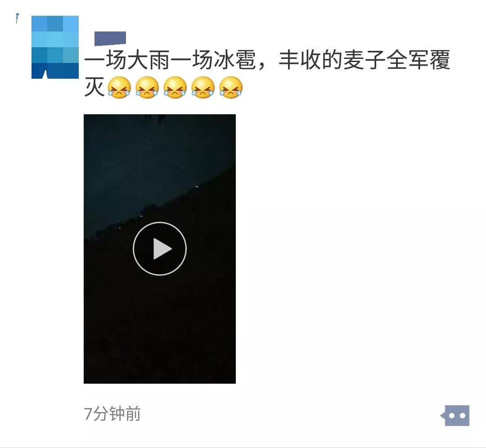
Task: Open the blurred username above the post
Action: tap(110, 38)
